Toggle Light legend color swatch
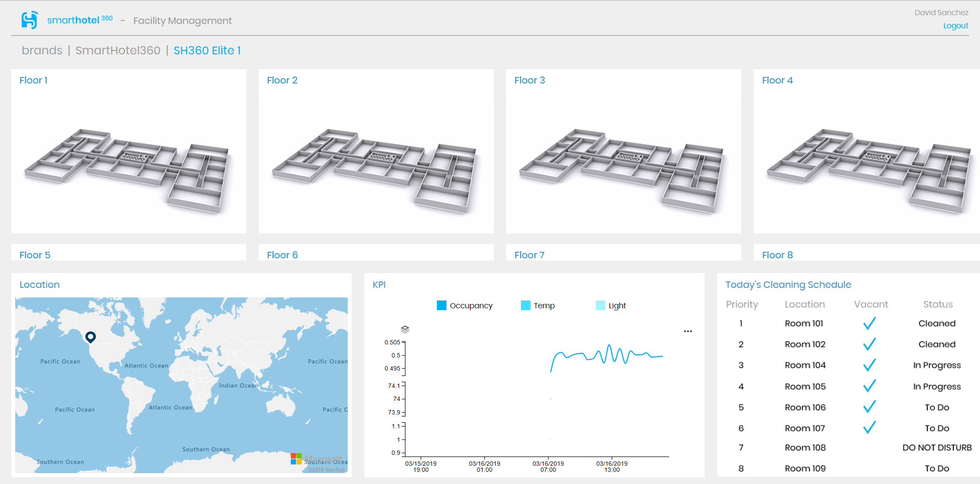Screen dimensions: 980x484 point(601,305)
